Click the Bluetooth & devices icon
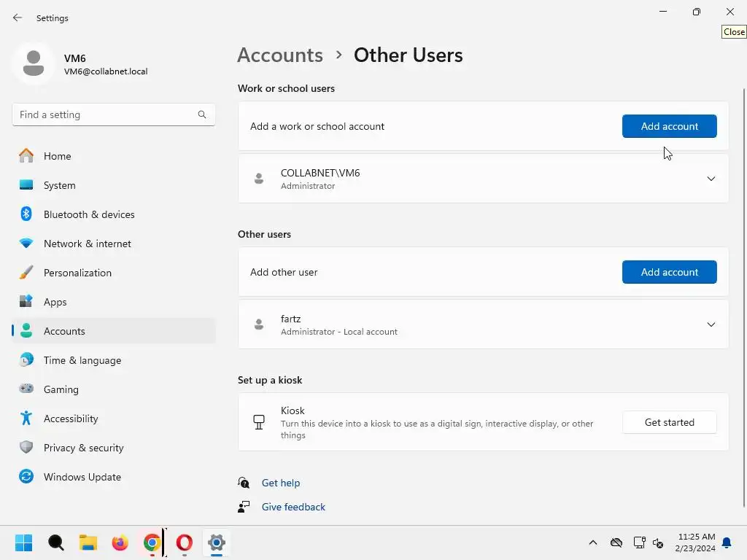 [26, 214]
